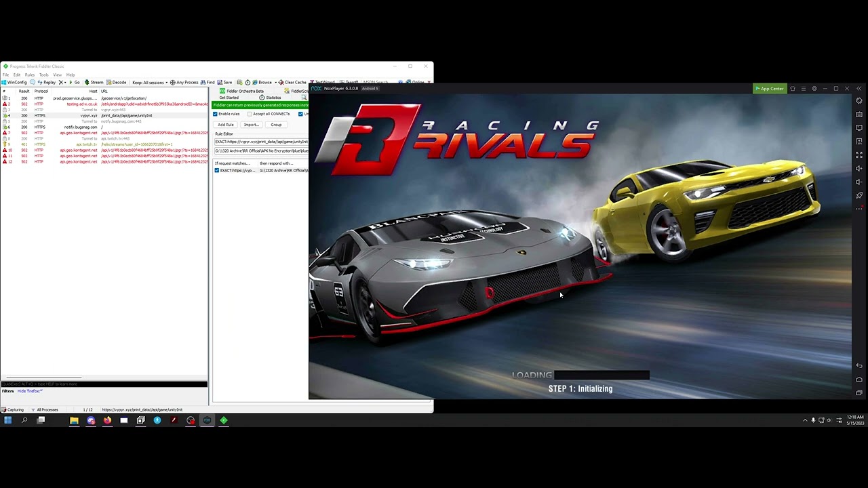This screenshot has height=488, width=868.
Task: Open Firefox from the taskbar
Action: [x=107, y=420]
